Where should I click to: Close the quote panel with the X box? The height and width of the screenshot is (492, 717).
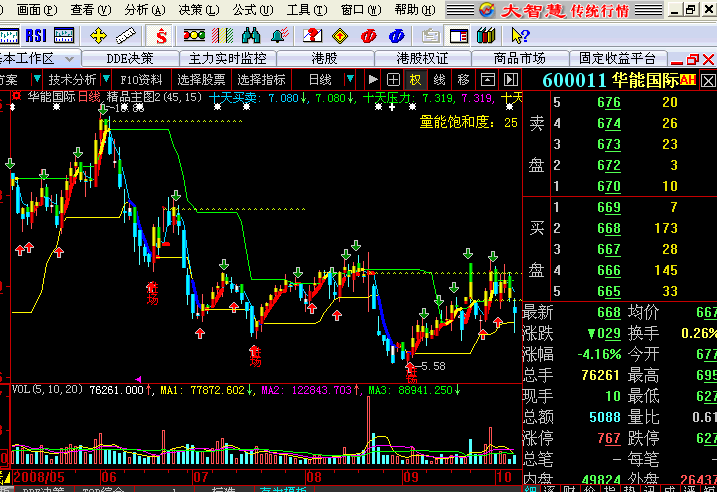tap(708, 81)
